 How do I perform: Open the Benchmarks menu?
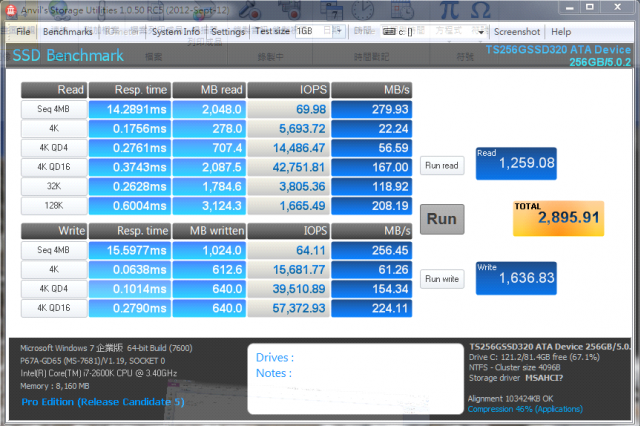point(68,32)
